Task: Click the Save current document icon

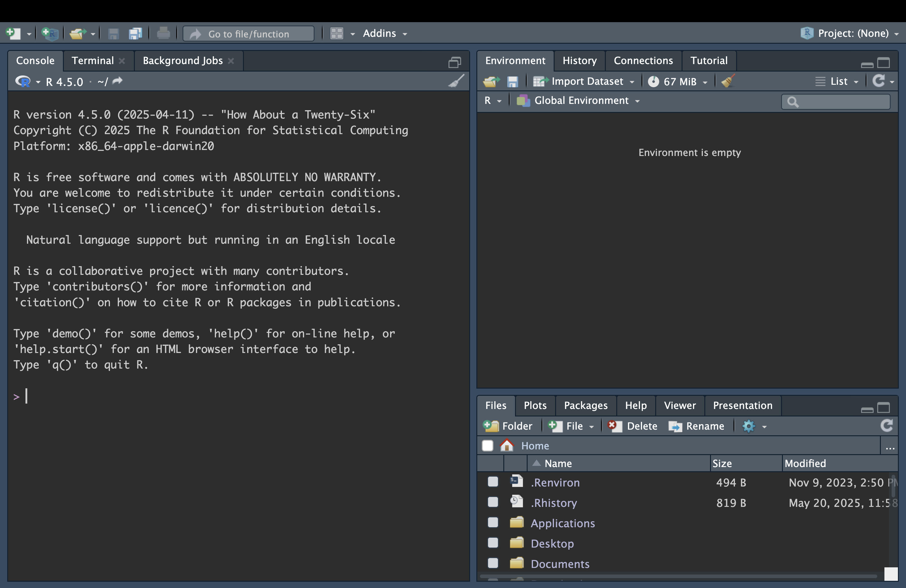Action: [x=114, y=34]
